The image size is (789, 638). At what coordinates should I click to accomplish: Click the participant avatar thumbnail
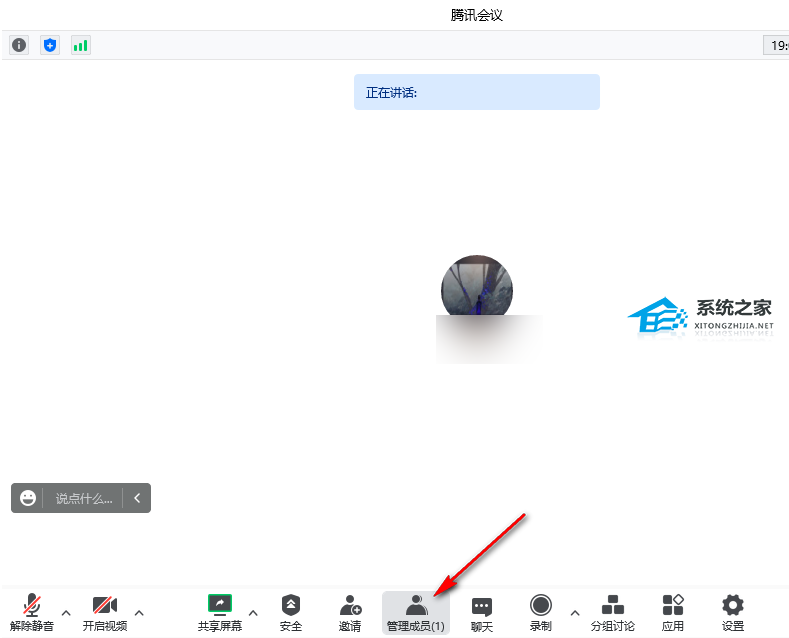[477, 287]
